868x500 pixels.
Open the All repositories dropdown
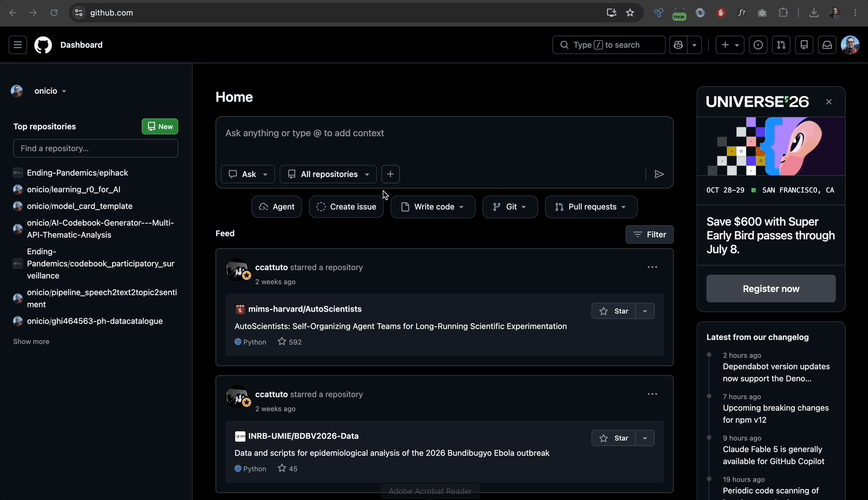pos(328,174)
